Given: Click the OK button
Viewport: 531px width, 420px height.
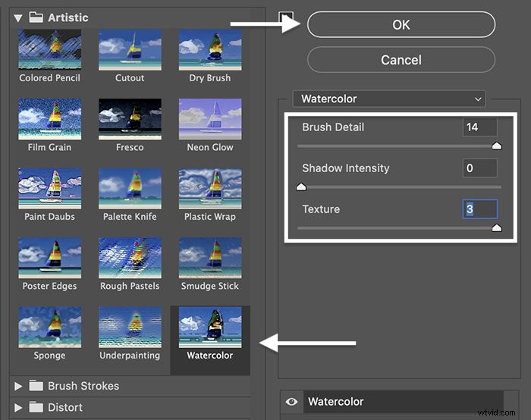Looking at the screenshot, I should pyautogui.click(x=401, y=25).
